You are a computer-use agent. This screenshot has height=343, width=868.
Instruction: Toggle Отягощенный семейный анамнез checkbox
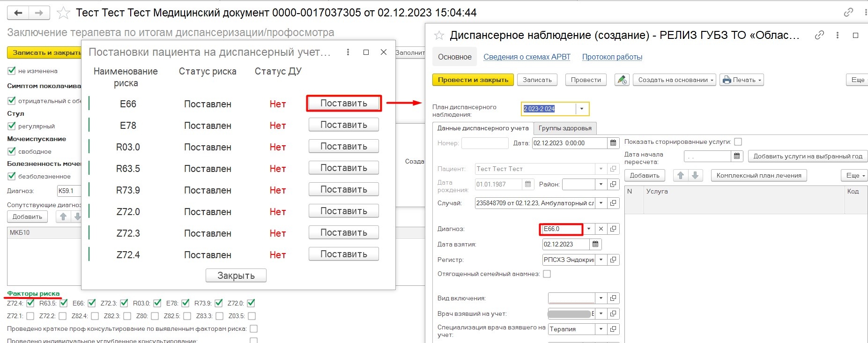(x=547, y=274)
